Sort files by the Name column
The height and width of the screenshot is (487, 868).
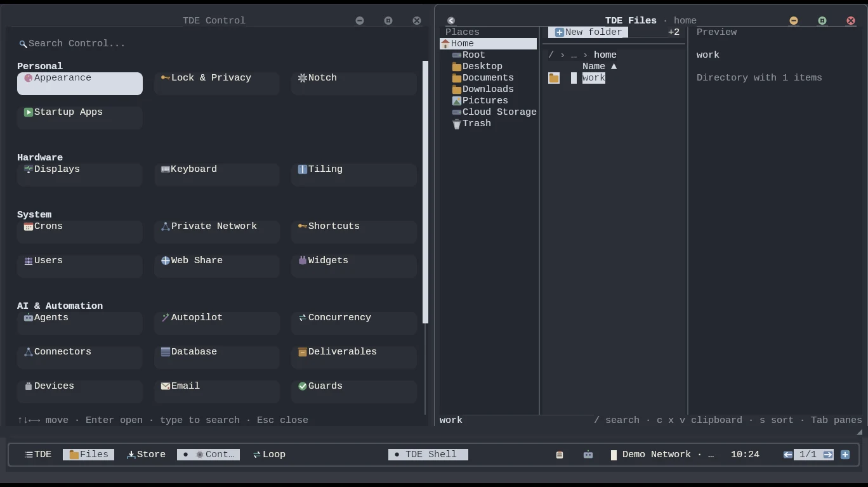(600, 67)
